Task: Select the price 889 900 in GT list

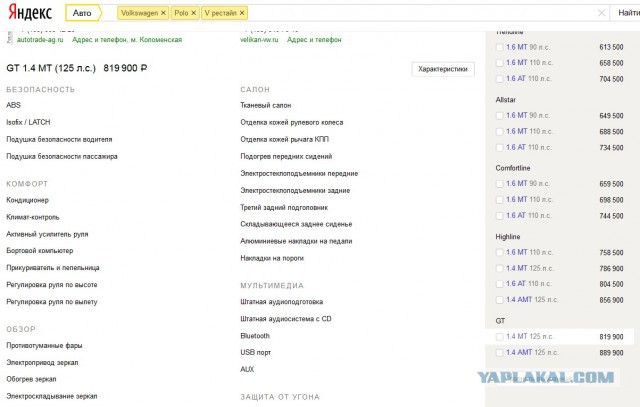Action: pyautogui.click(x=611, y=353)
